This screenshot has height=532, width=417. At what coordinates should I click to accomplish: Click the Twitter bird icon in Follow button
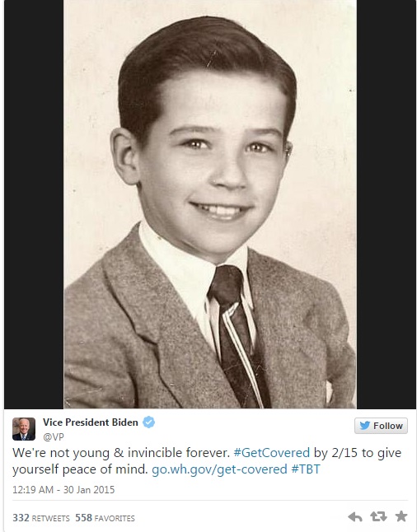pyautogui.click(x=365, y=426)
